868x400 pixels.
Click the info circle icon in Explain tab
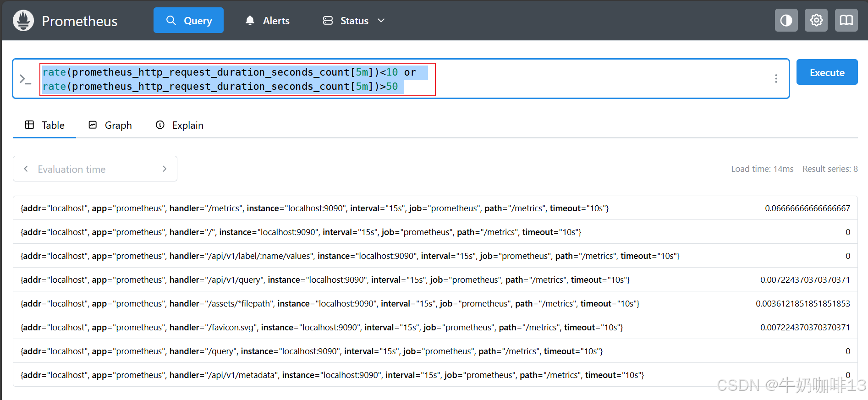coord(160,125)
